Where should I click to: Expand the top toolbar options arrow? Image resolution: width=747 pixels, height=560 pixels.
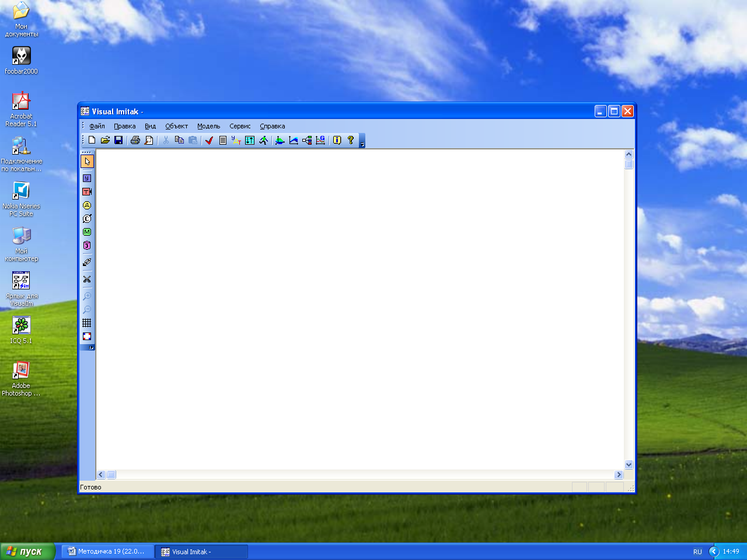(362, 141)
